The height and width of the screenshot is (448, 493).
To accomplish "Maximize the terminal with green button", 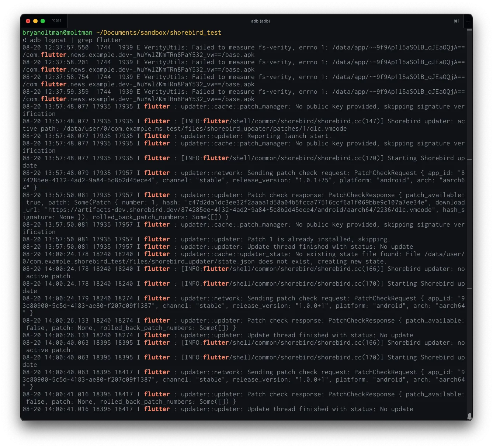I will [43, 21].
